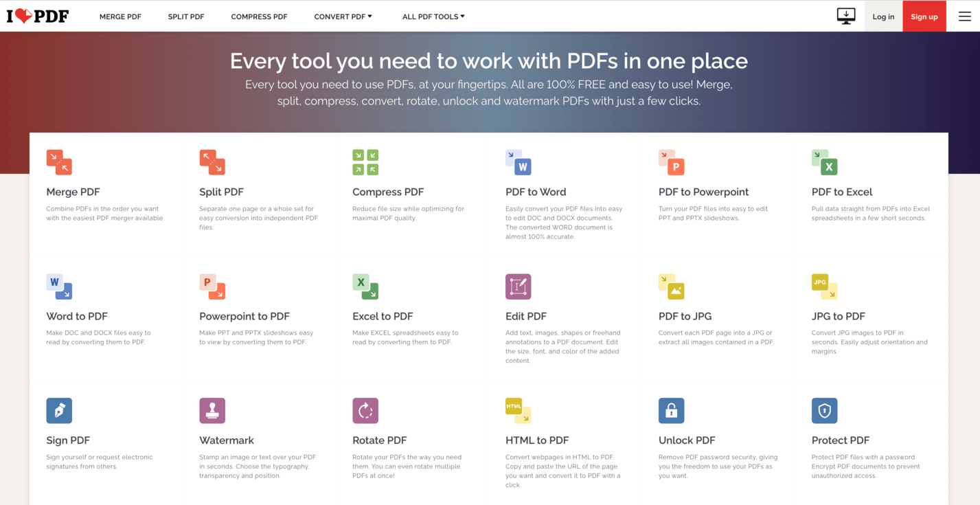Click the Sign PDF pen icon
This screenshot has height=505, width=980.
click(59, 411)
